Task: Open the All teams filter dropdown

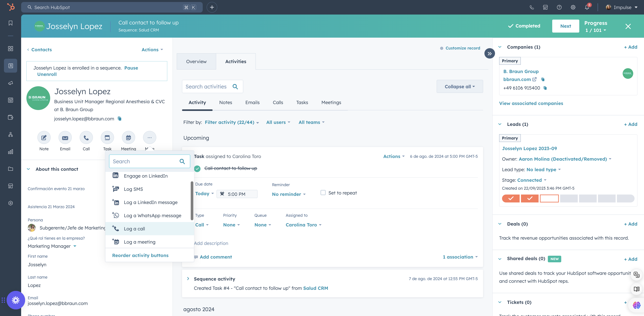Action: coord(311,122)
